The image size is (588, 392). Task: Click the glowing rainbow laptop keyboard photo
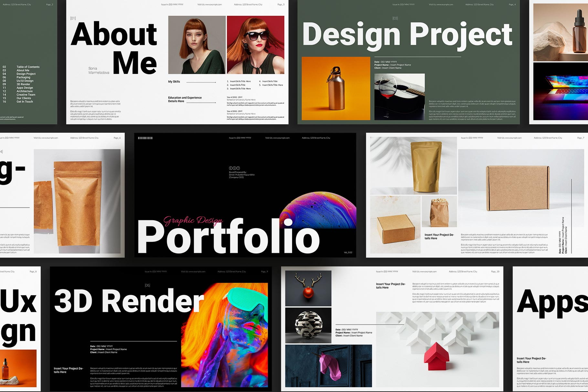point(561,91)
